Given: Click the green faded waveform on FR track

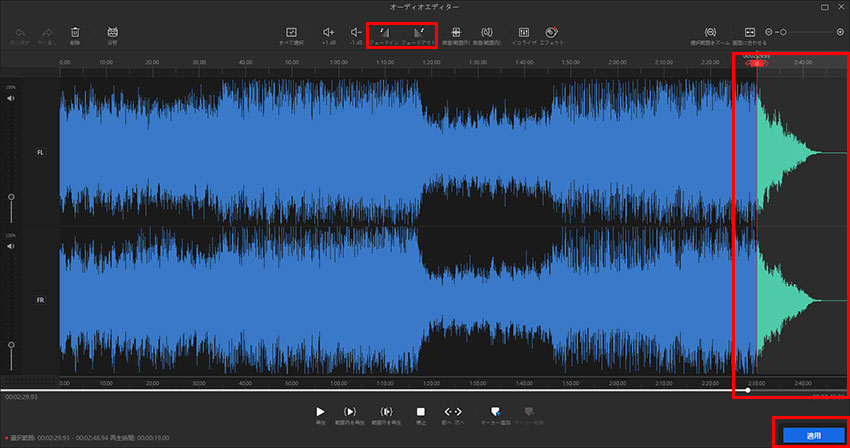Looking at the screenshot, I should tap(781, 300).
